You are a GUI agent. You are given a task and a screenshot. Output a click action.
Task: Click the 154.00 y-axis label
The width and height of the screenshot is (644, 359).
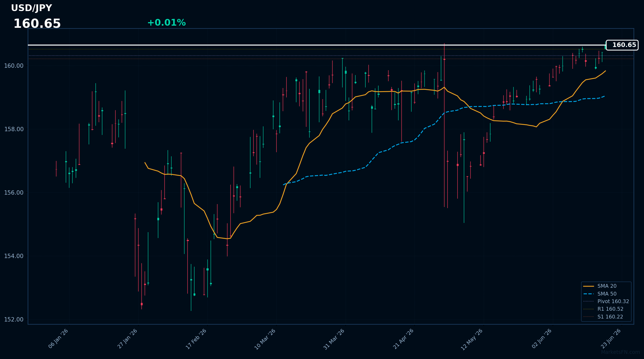14,256
